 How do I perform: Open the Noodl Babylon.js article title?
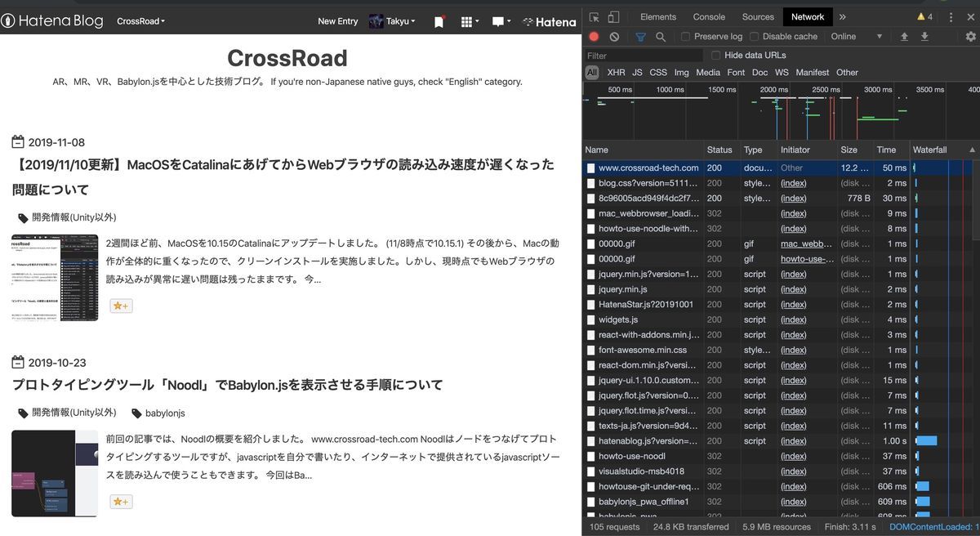click(x=228, y=385)
